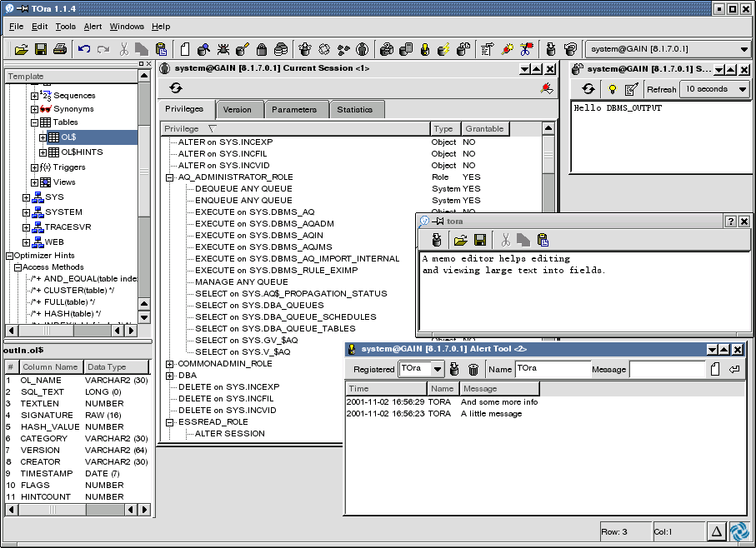The height and width of the screenshot is (548, 756).
Task: Click the save floppy disk icon in main toolbar
Action: pos(41,49)
